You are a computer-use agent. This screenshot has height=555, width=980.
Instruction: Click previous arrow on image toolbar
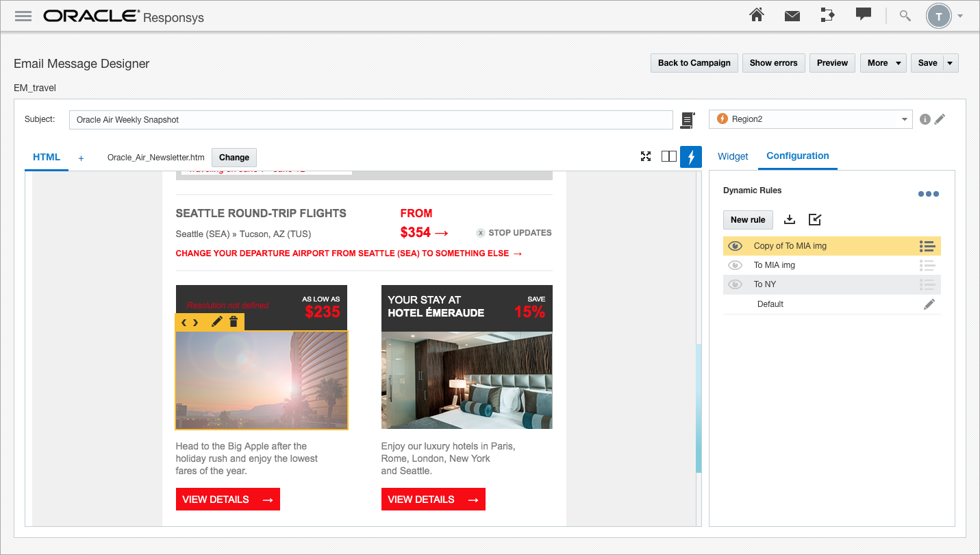click(184, 322)
